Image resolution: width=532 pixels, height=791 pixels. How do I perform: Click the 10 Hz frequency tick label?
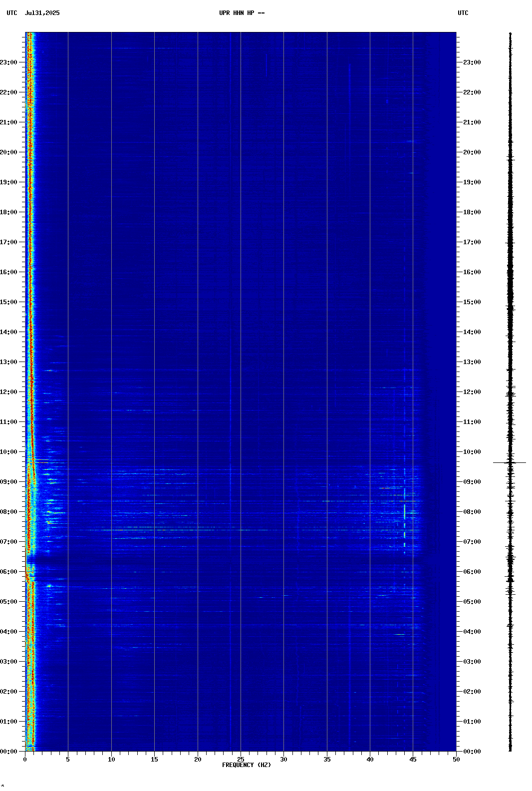pyautogui.click(x=111, y=760)
